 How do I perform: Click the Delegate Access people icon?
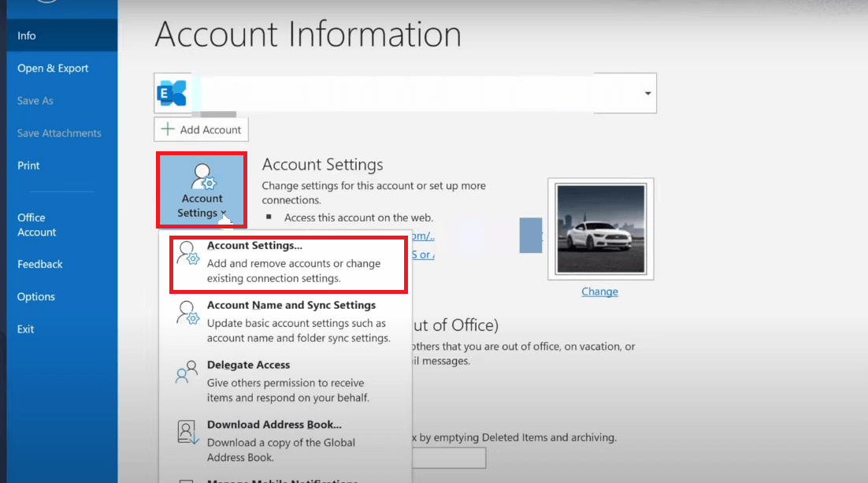coord(187,373)
